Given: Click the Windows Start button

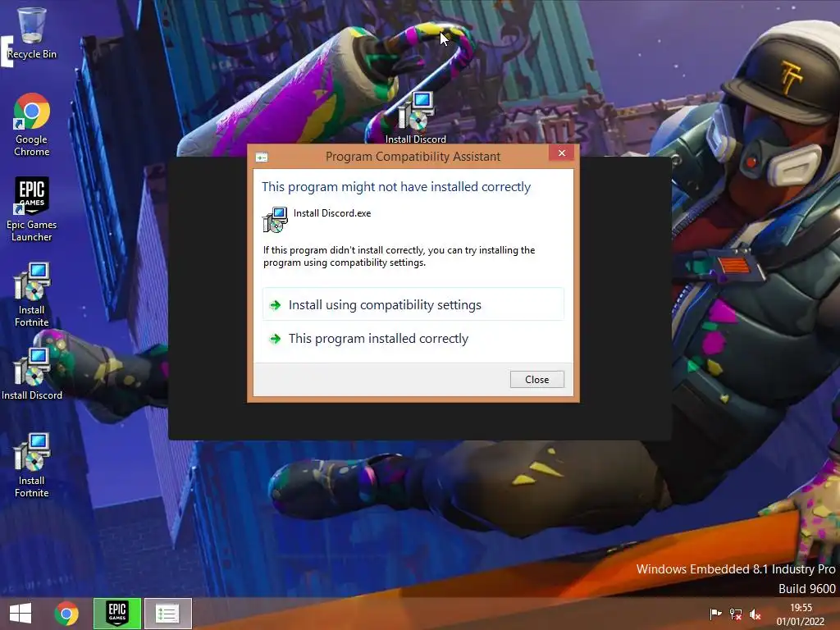Looking at the screenshot, I should coord(21,614).
